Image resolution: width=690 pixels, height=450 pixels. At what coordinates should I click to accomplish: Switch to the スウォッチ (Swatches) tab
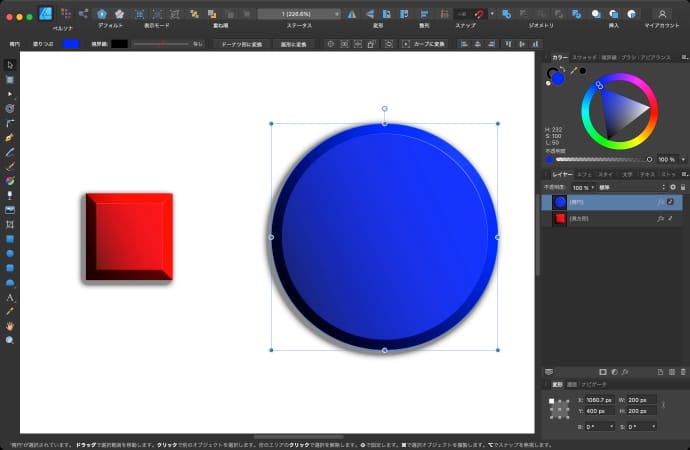click(585, 58)
